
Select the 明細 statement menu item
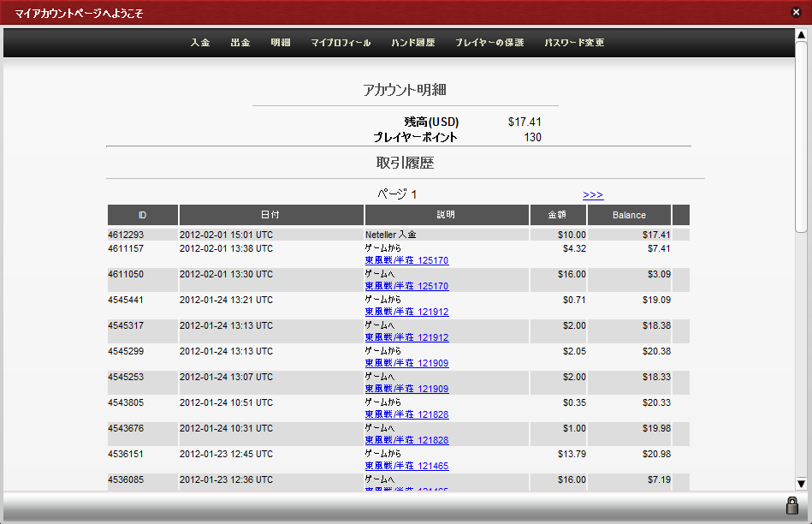pyautogui.click(x=281, y=43)
